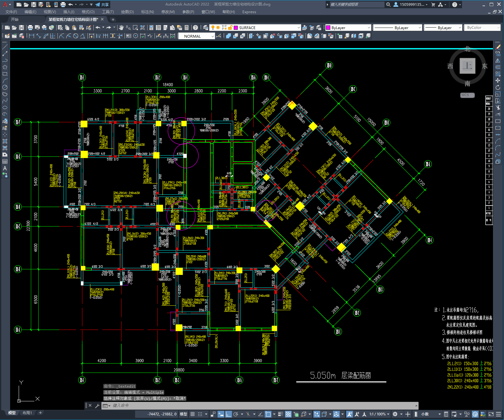
Task: Click the Plot printer icon in standard toolbar
Action: 30,28
